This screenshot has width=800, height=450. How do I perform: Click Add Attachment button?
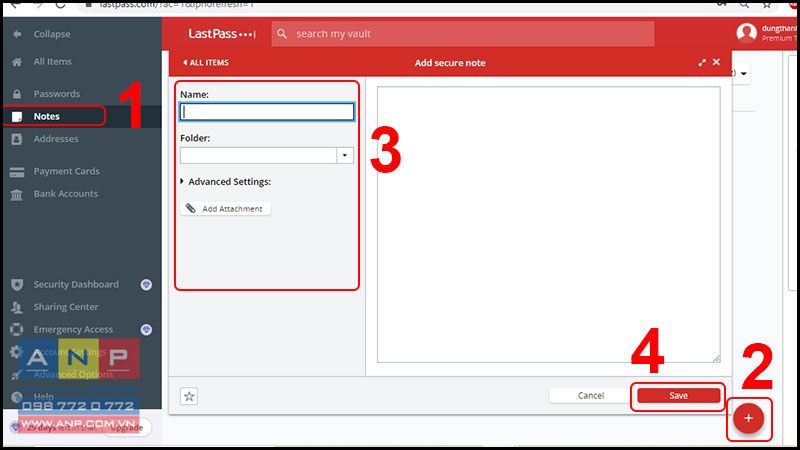(x=226, y=209)
